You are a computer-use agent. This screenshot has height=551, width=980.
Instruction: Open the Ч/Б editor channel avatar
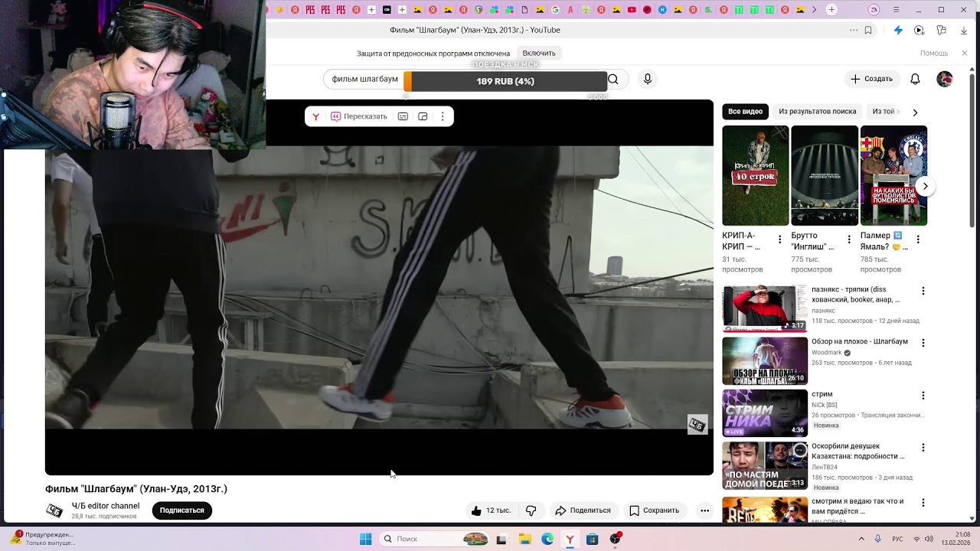[x=54, y=510]
